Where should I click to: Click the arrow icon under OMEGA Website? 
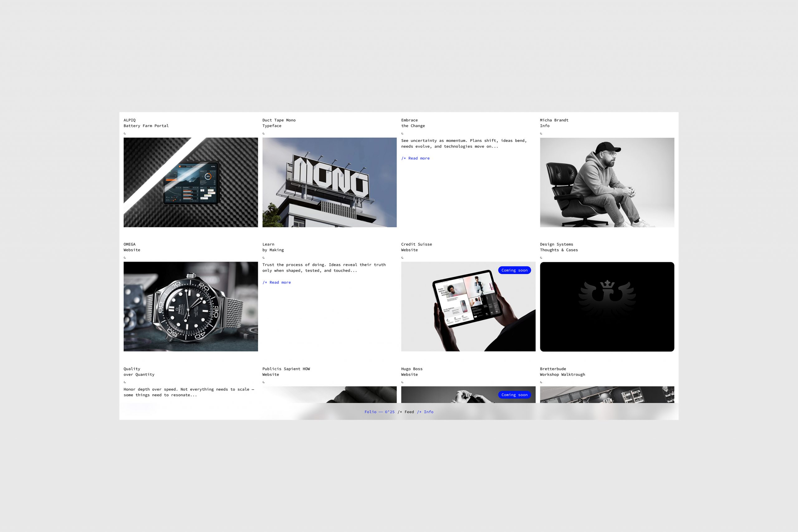tap(125, 257)
